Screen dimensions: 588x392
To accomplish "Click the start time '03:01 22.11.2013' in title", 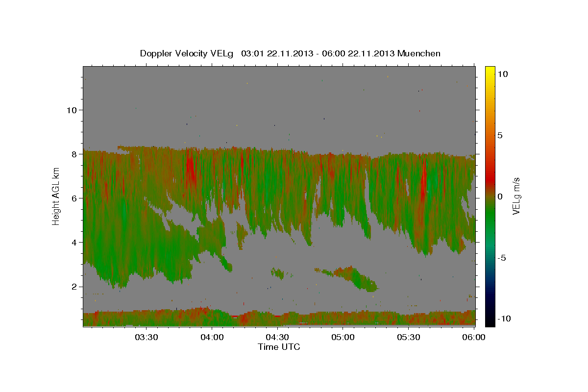I will point(277,53).
